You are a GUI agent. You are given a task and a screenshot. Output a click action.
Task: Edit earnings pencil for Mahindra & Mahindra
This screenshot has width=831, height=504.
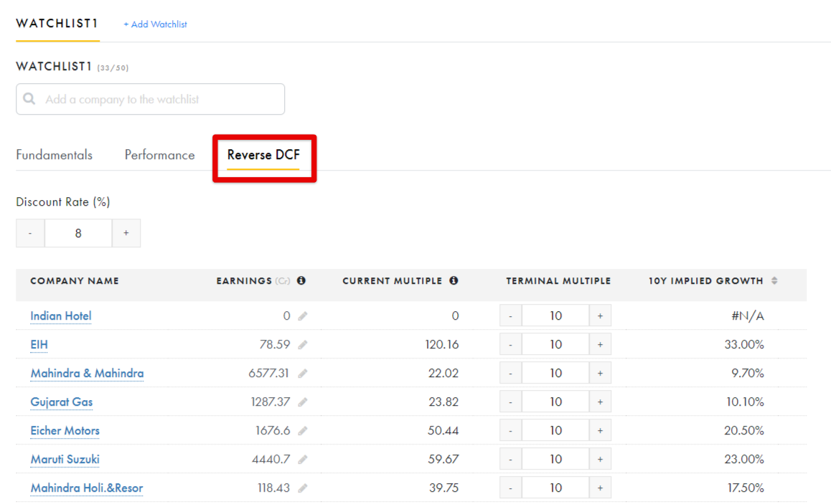[x=303, y=374]
